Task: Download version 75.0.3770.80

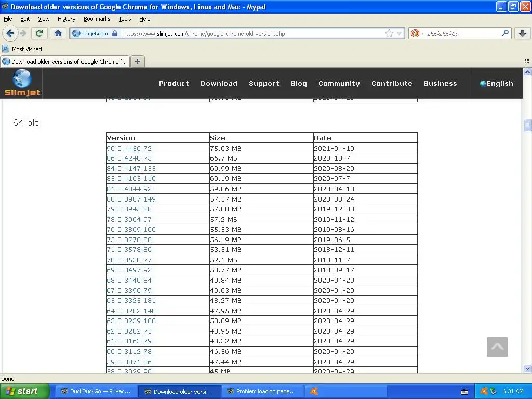Action: [x=129, y=240]
